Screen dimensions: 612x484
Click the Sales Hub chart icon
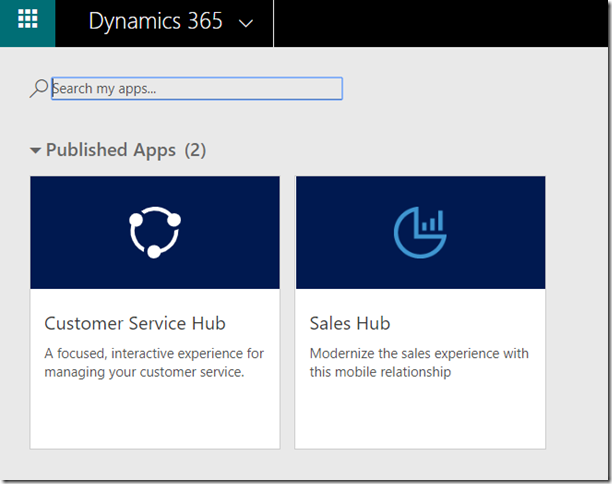coord(420,232)
